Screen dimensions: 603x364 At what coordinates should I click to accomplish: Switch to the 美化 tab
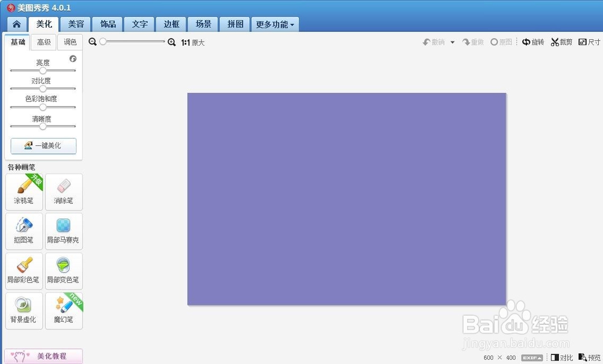(x=44, y=24)
